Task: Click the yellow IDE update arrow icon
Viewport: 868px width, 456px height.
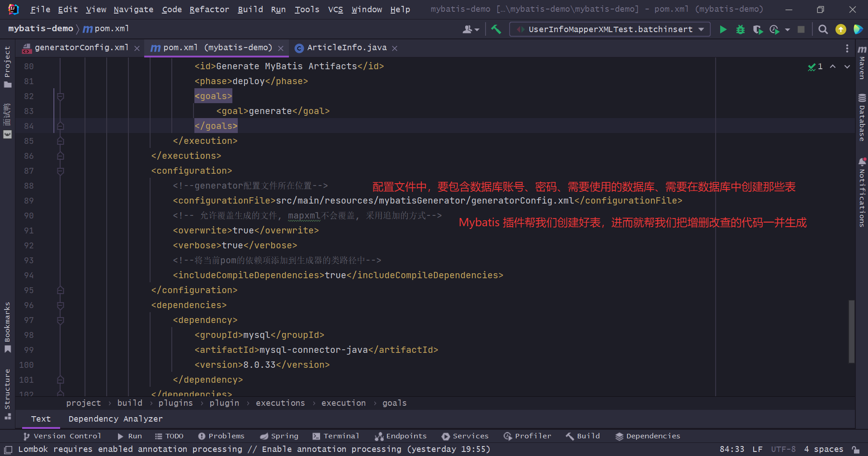Action: tap(840, 29)
